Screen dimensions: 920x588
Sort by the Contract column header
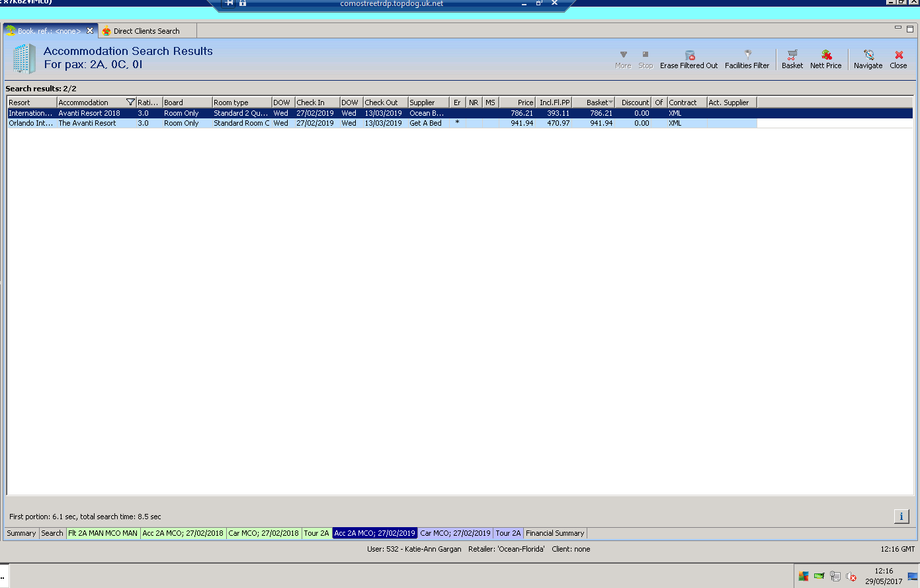click(687, 103)
